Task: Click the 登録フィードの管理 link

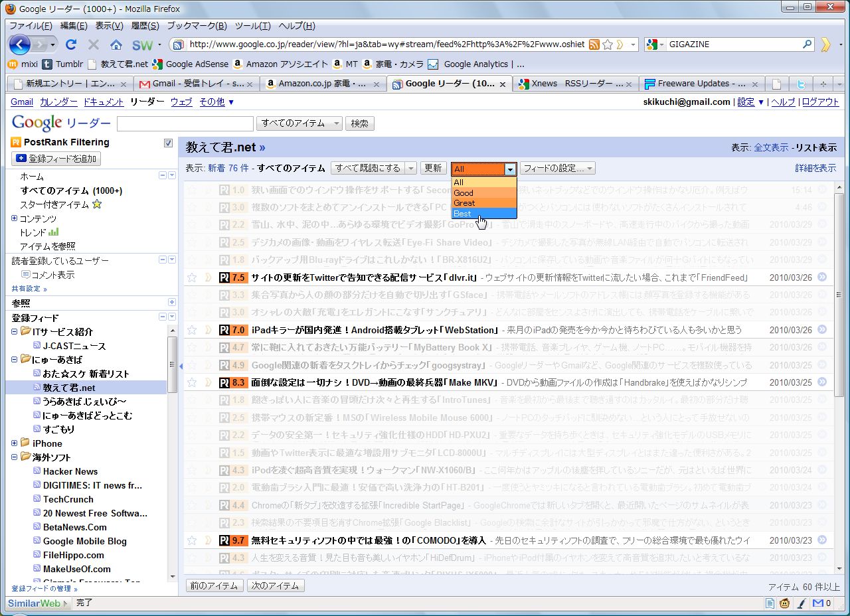Action: (x=44, y=589)
